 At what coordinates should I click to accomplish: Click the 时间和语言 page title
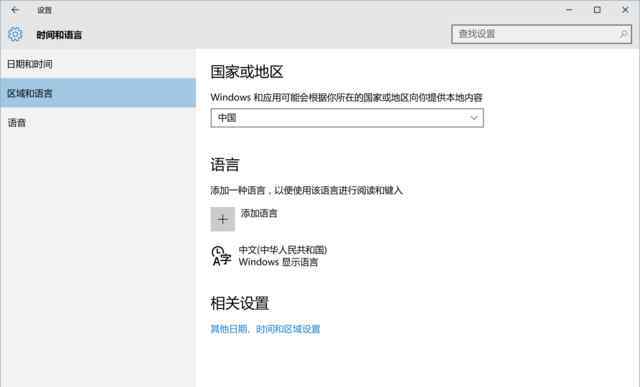click(x=59, y=35)
